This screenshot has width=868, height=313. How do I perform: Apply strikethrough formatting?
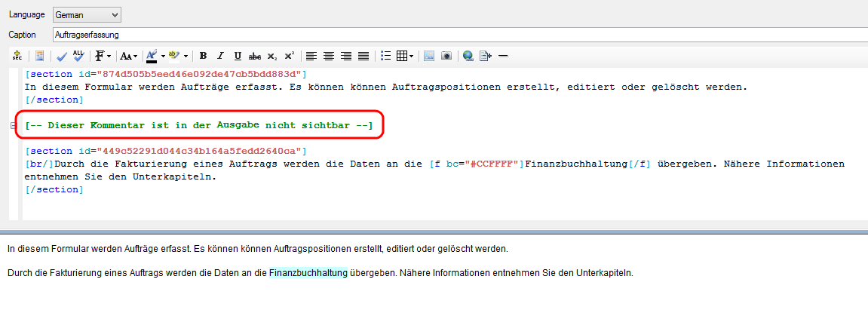[255, 56]
